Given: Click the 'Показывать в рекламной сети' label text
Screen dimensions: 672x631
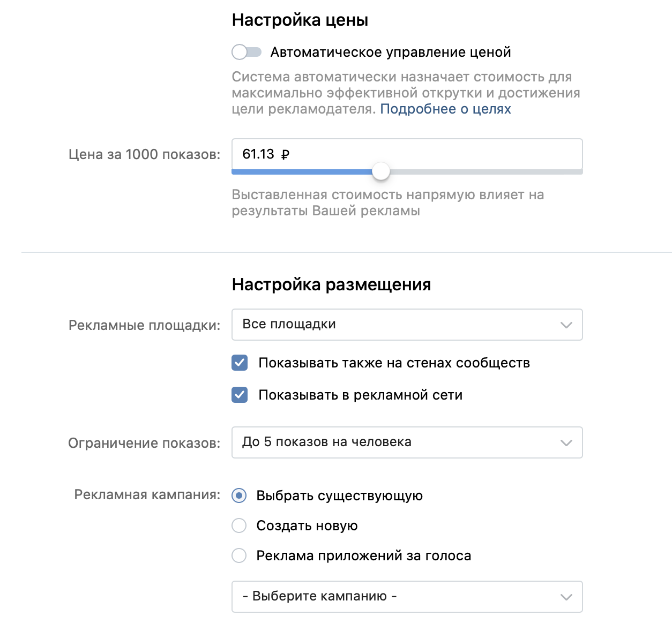Looking at the screenshot, I should (x=360, y=395).
